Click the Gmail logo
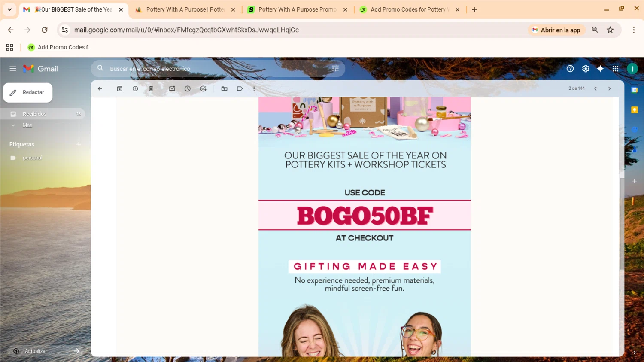Image resolution: width=644 pixels, height=362 pixels. (x=40, y=69)
